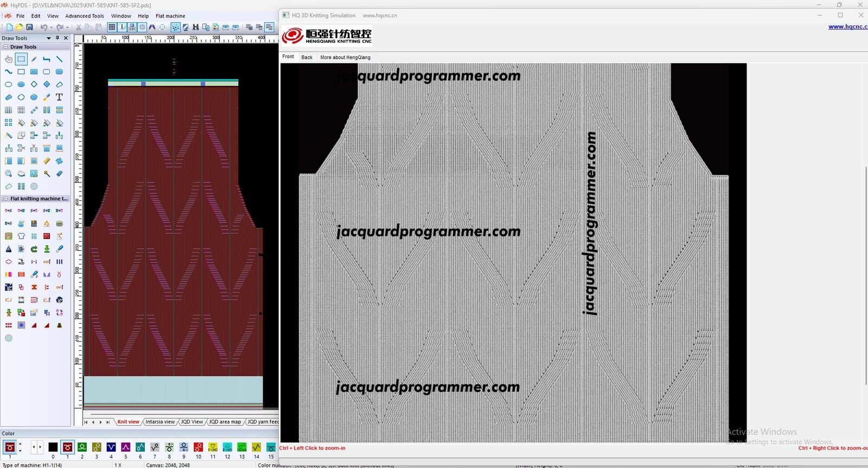Toggle the grid display toolbar button
The height and width of the screenshot is (468, 868).
click(x=112, y=27)
